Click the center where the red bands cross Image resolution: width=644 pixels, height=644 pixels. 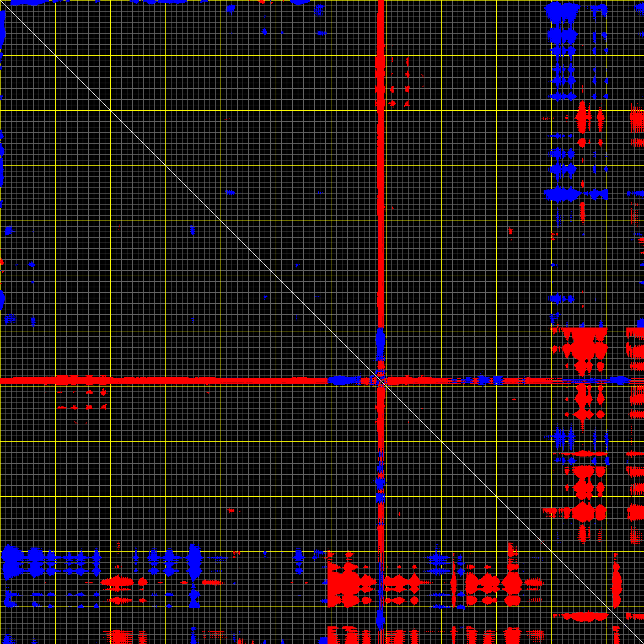[380, 380]
